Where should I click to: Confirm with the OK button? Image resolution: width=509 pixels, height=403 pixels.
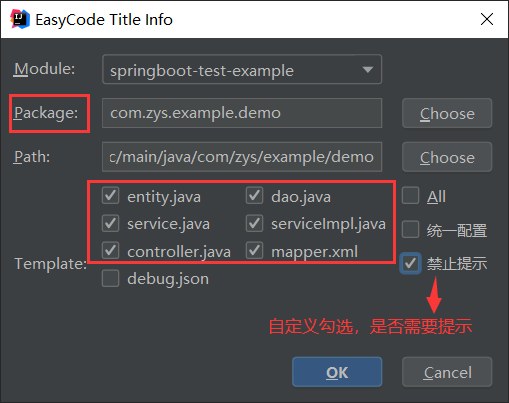[x=337, y=372]
